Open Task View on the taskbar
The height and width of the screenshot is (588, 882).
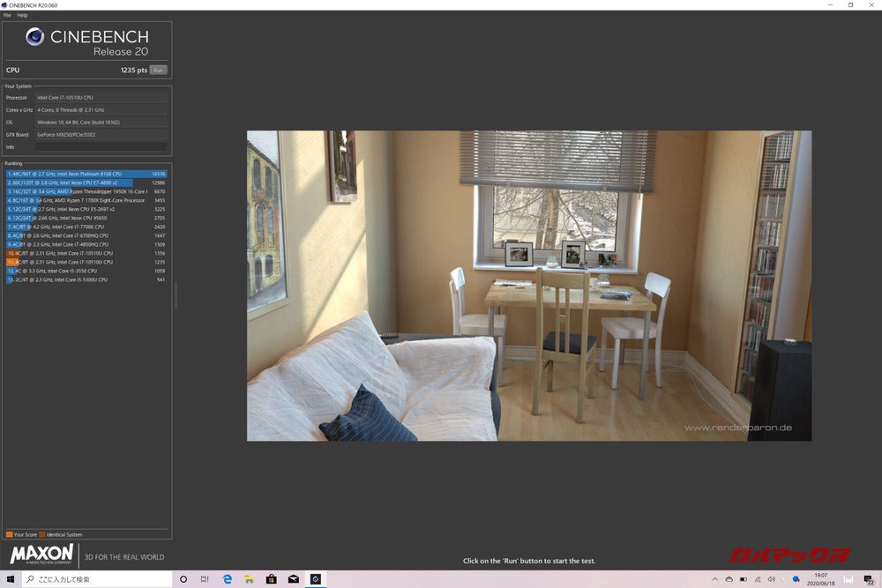point(205,579)
